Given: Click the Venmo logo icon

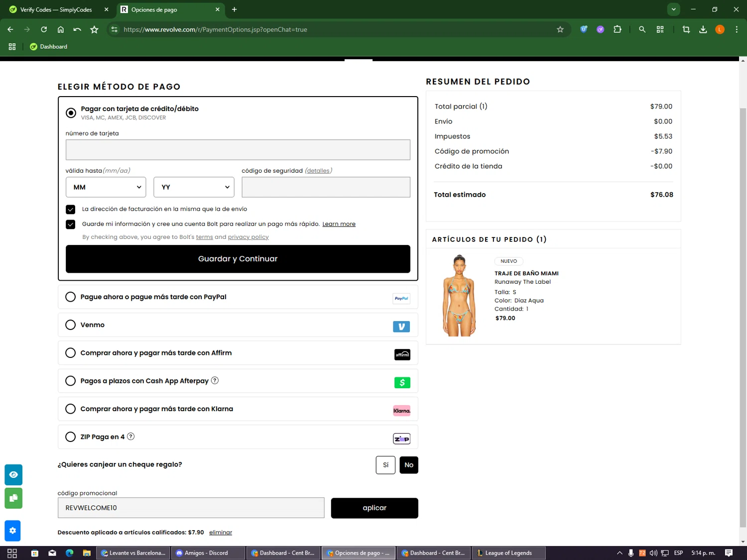Looking at the screenshot, I should (x=401, y=327).
